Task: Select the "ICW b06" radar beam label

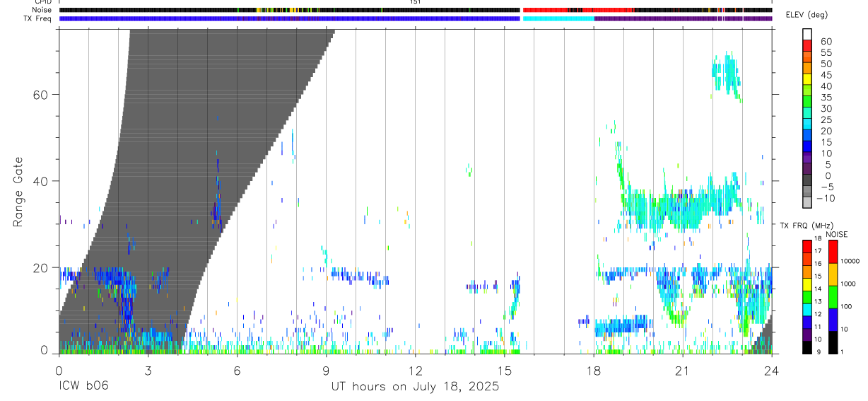Action: pos(83,386)
